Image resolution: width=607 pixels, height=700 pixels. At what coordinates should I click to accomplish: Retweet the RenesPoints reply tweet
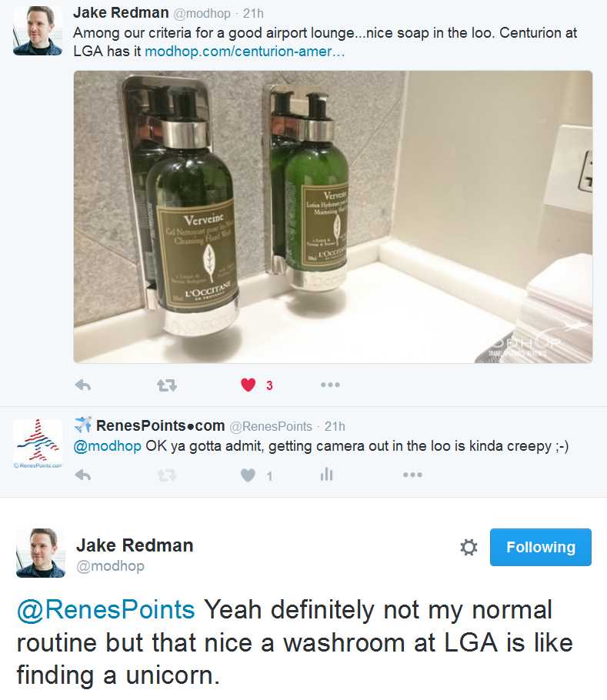tap(167, 475)
